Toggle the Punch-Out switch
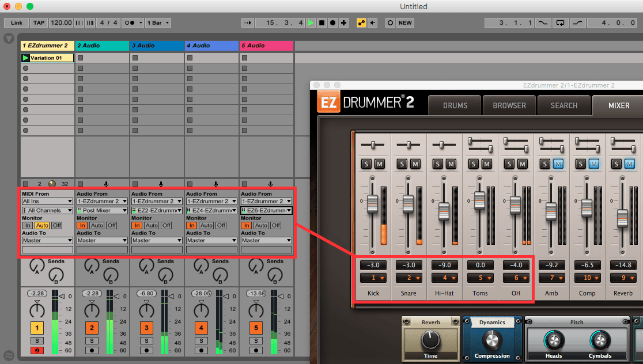 click(578, 23)
